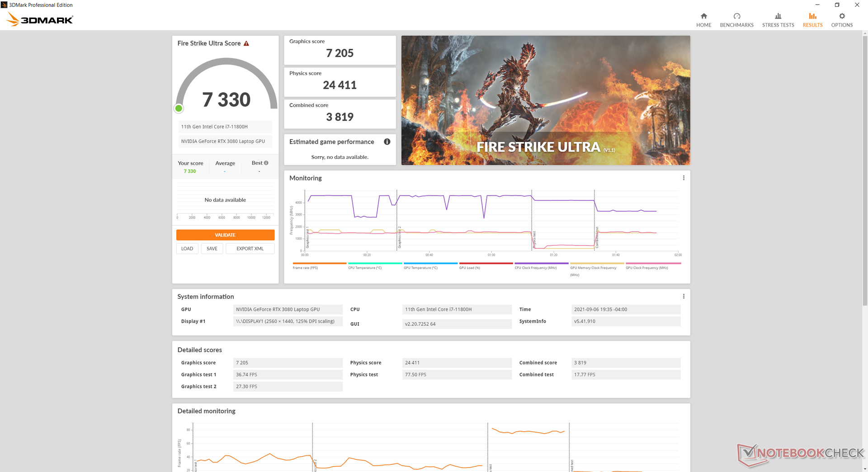Click the Graphics score value 7 205

click(x=340, y=53)
